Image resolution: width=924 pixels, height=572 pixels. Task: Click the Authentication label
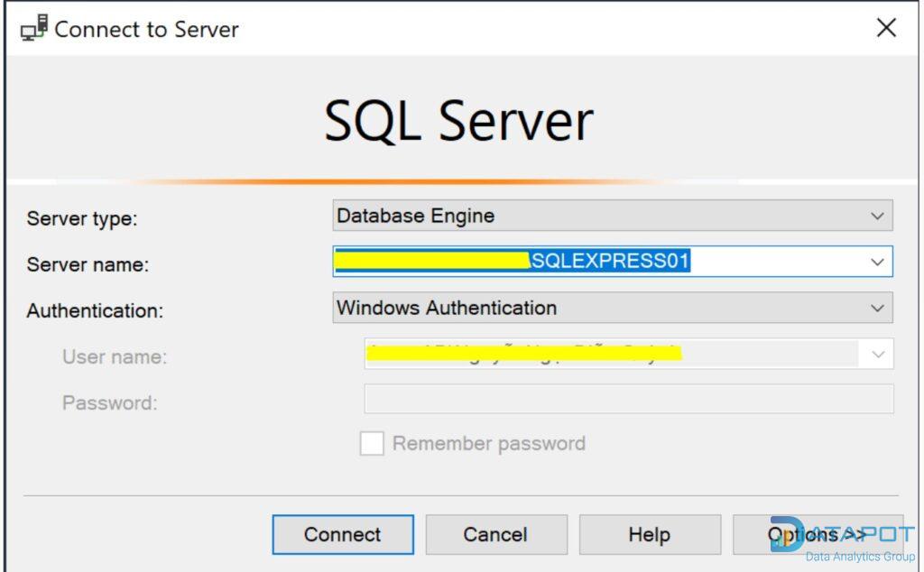pos(95,311)
